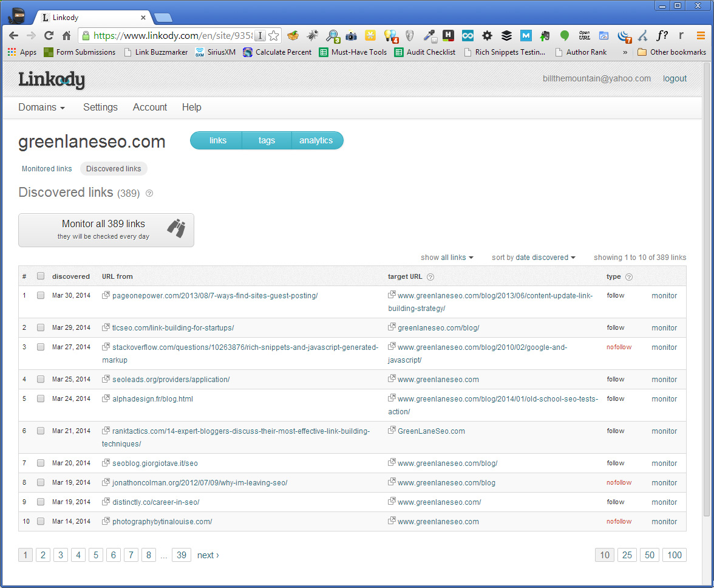Click the help icon next to type header
The height and width of the screenshot is (588, 714).
(629, 277)
